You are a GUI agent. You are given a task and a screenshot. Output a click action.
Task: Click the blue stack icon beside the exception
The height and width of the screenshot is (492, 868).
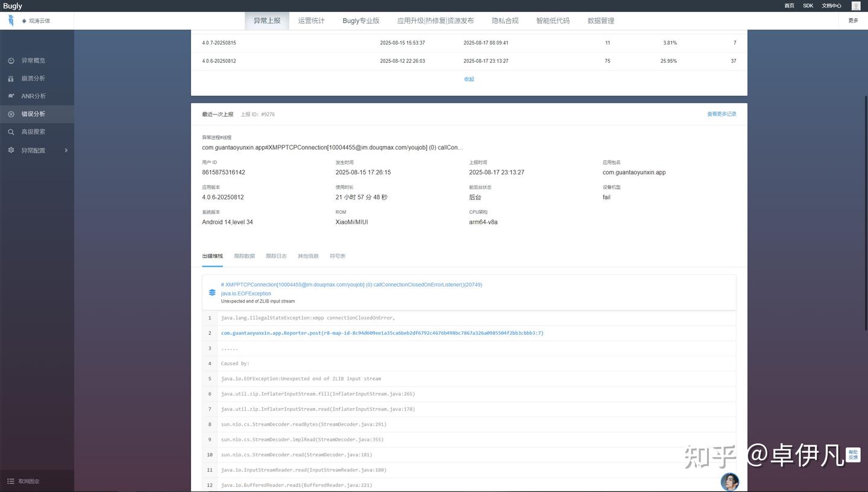click(212, 292)
